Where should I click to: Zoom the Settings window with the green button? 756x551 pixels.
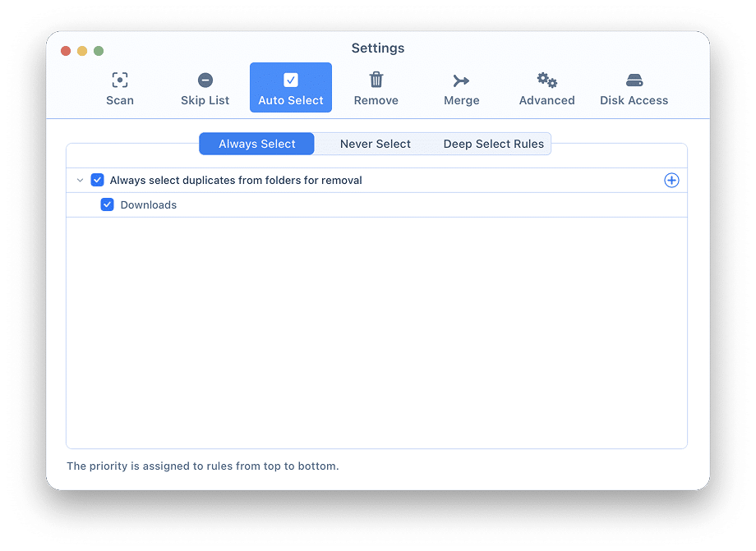click(x=99, y=51)
